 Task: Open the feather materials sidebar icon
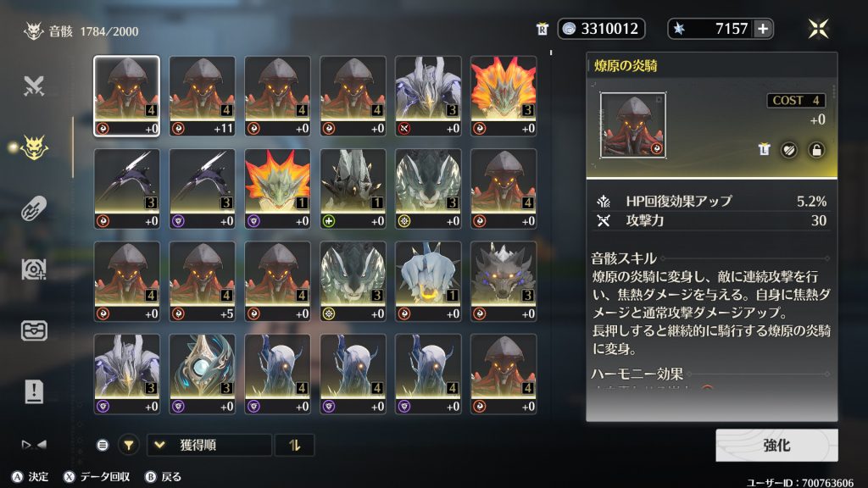click(x=34, y=208)
